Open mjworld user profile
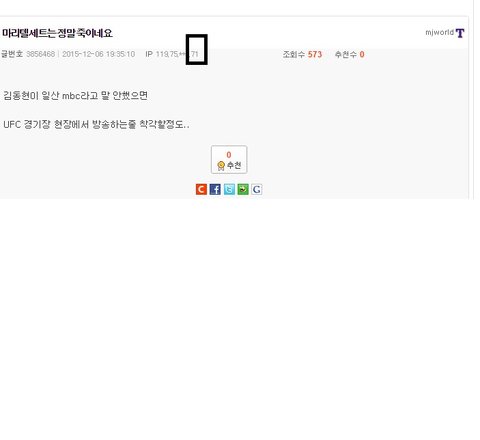 pos(439,33)
